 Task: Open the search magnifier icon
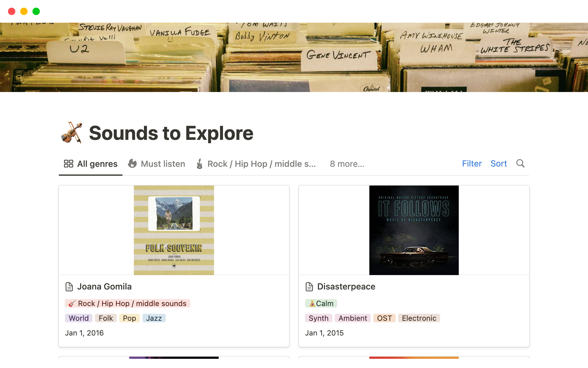520,163
